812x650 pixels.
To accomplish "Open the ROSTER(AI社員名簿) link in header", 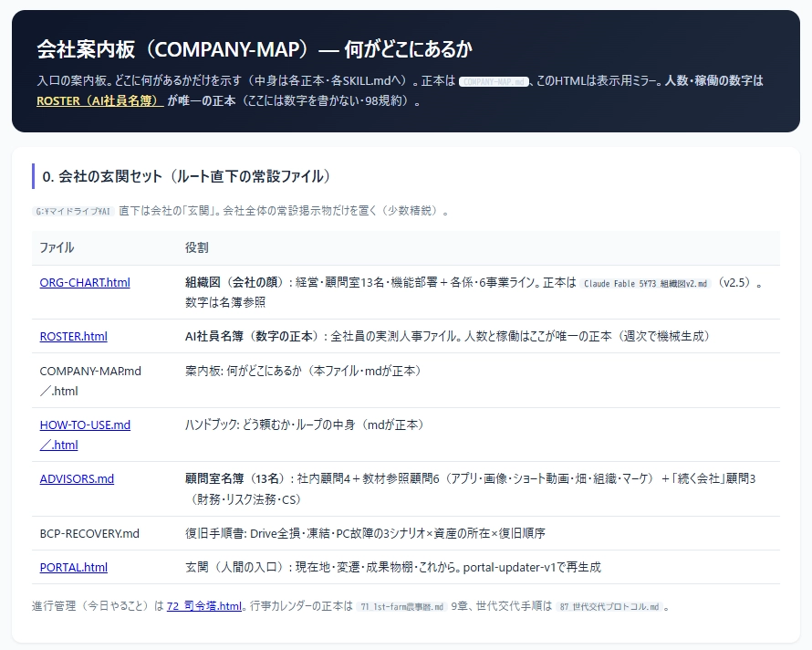I will (100, 100).
